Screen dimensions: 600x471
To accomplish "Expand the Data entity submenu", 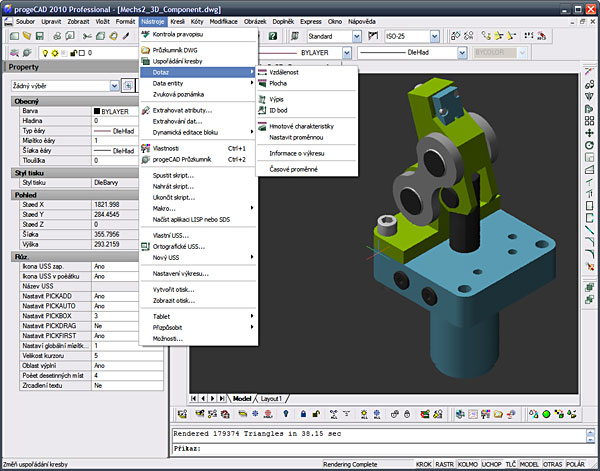I will coord(199,83).
